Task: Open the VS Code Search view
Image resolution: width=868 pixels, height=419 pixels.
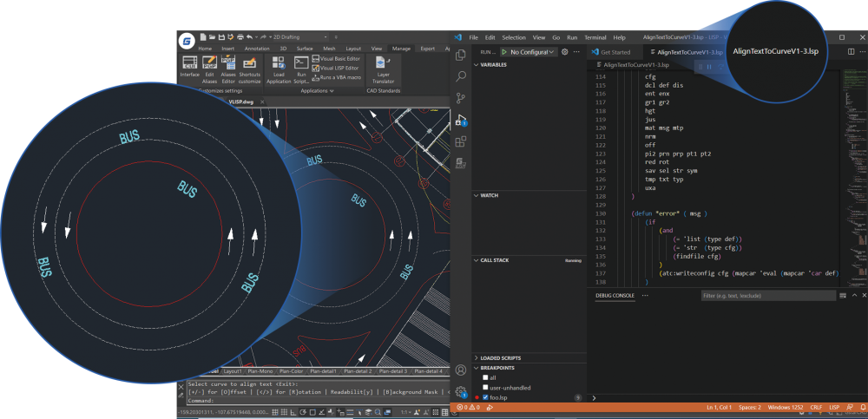Action: pos(460,76)
